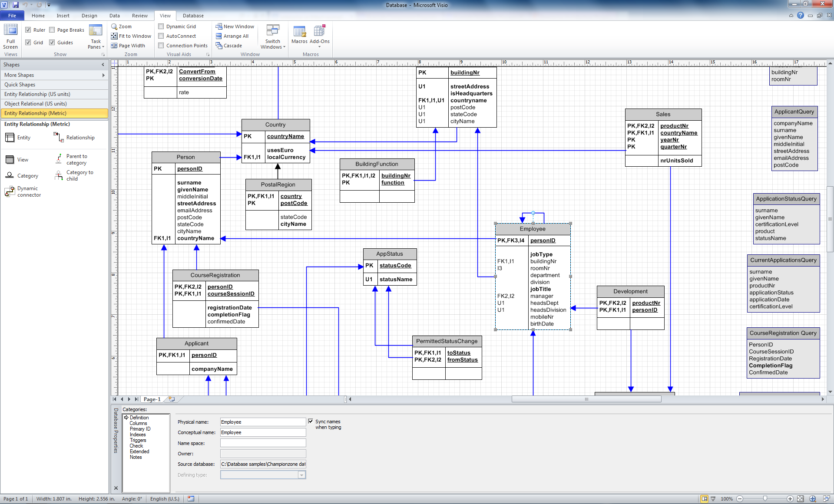Switch to the Data ribbon tab
The height and width of the screenshot is (504, 834).
[x=115, y=16]
